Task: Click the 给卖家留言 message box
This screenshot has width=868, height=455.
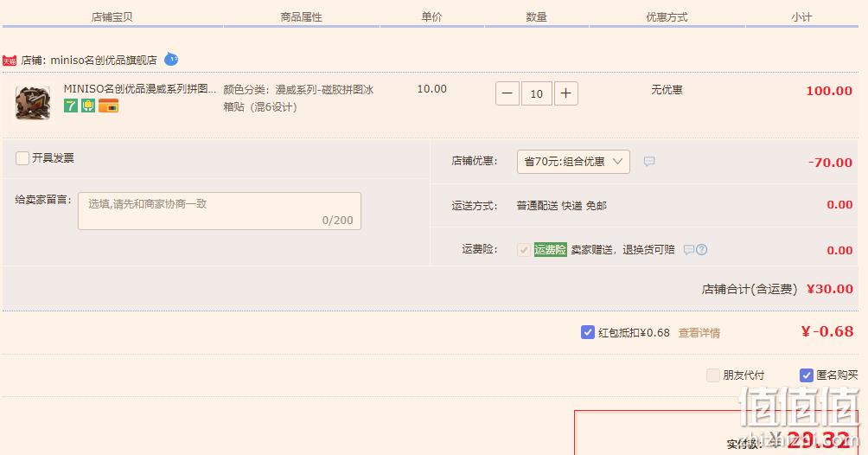Action: point(220,211)
